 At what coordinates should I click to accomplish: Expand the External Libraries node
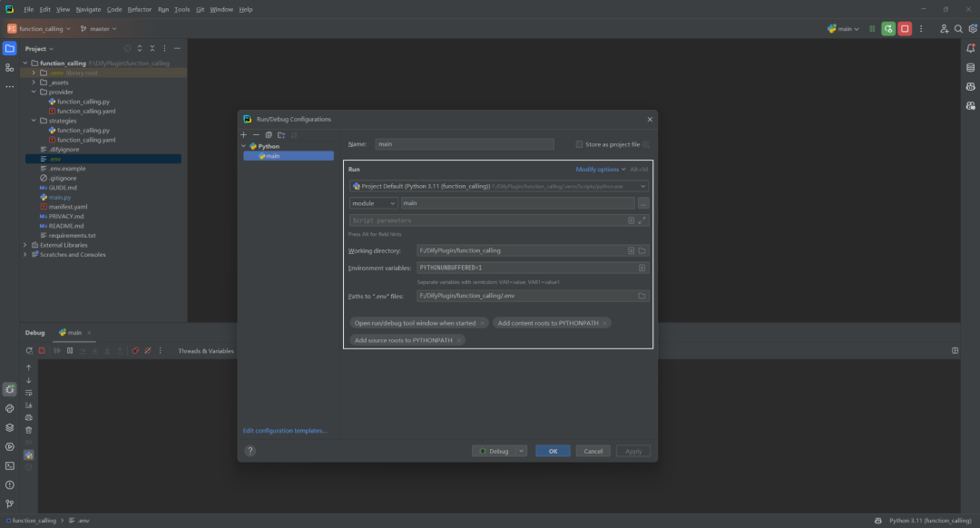click(25, 245)
